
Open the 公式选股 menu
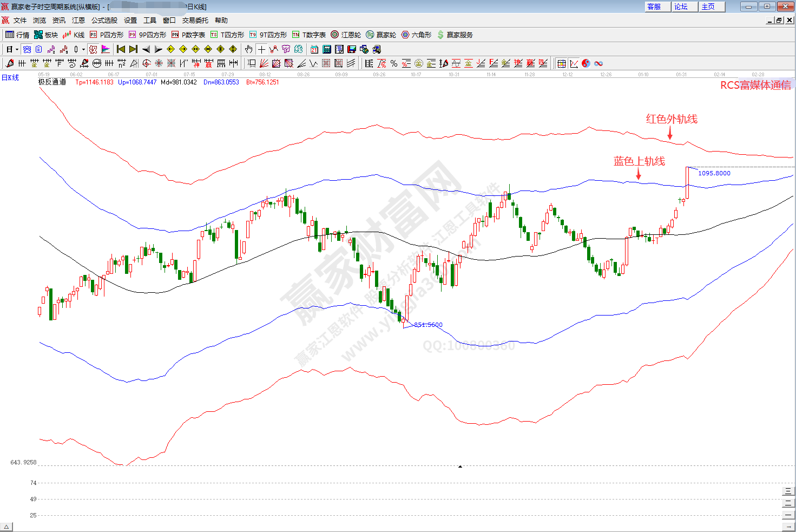click(104, 21)
